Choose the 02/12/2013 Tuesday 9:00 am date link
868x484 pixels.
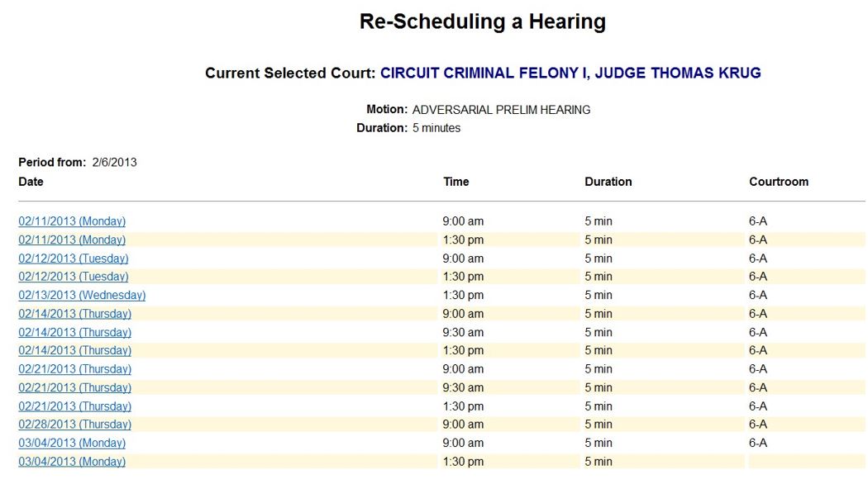pyautogui.click(x=74, y=259)
